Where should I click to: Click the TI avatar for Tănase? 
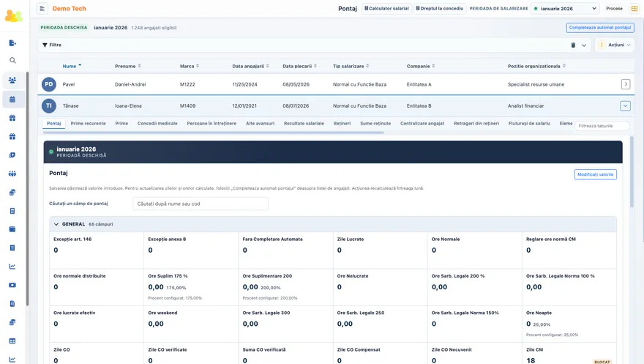[x=49, y=105]
